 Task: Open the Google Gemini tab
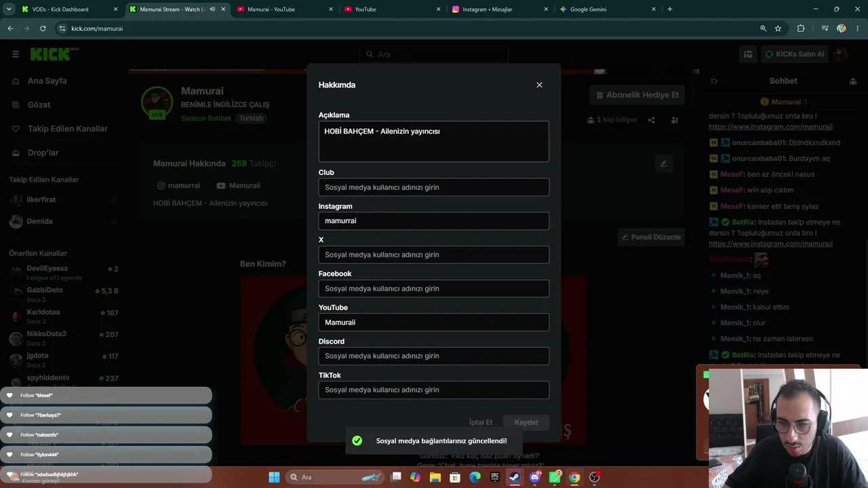(608, 9)
